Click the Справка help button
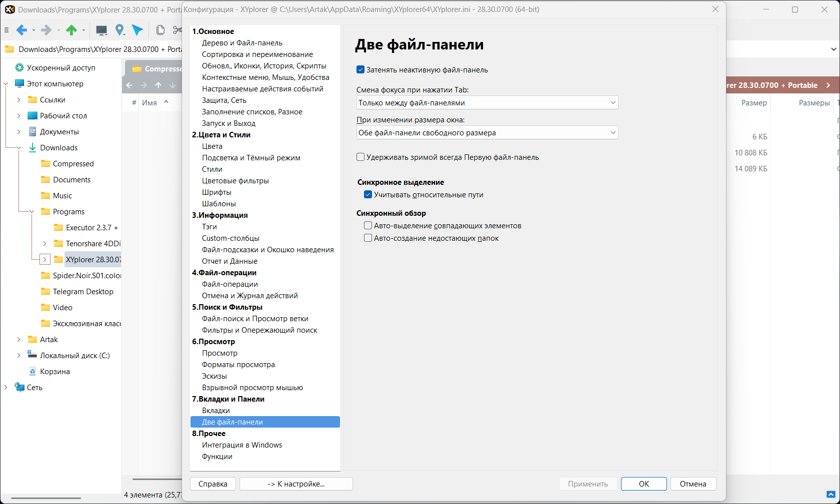This screenshot has height=504, width=840. click(213, 484)
